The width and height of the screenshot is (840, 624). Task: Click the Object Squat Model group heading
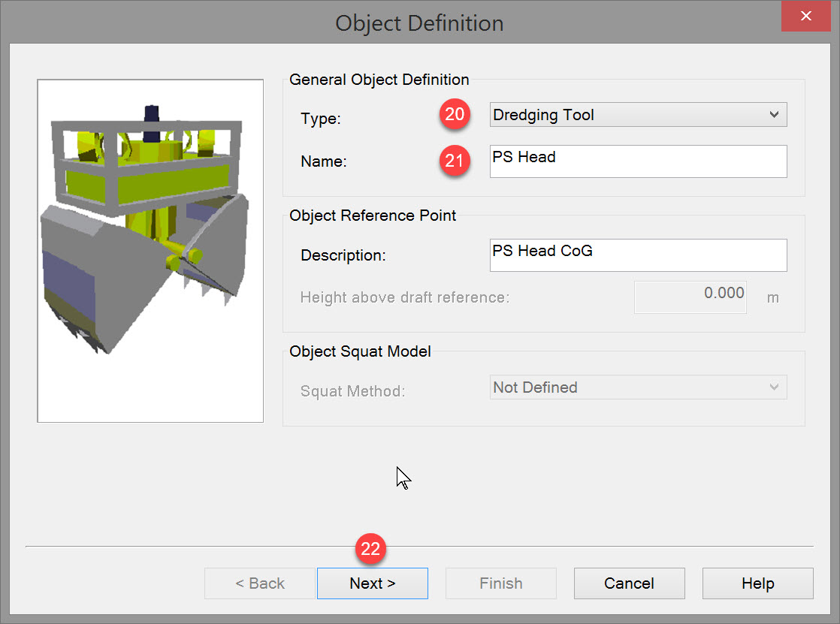click(x=360, y=351)
